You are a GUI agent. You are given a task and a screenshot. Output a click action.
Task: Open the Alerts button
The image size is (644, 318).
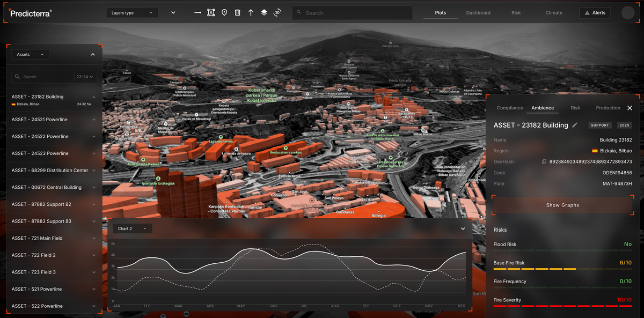click(595, 13)
